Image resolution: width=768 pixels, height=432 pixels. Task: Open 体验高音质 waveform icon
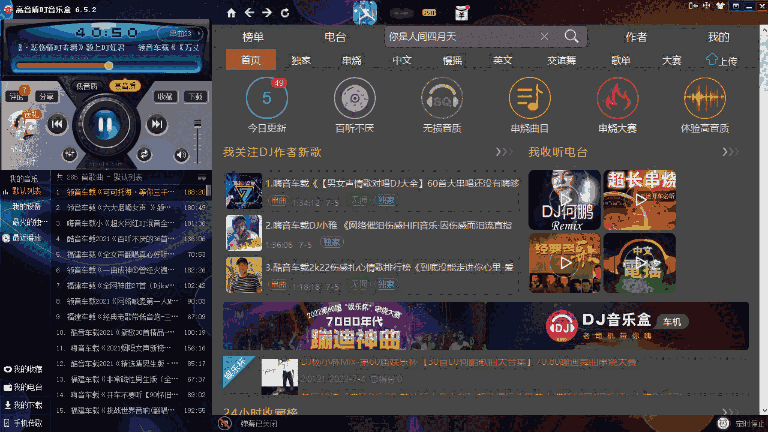pyautogui.click(x=705, y=98)
